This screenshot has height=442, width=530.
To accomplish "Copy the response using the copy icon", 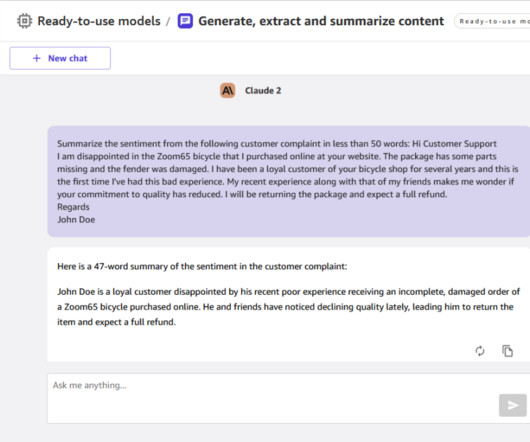I will click(507, 351).
